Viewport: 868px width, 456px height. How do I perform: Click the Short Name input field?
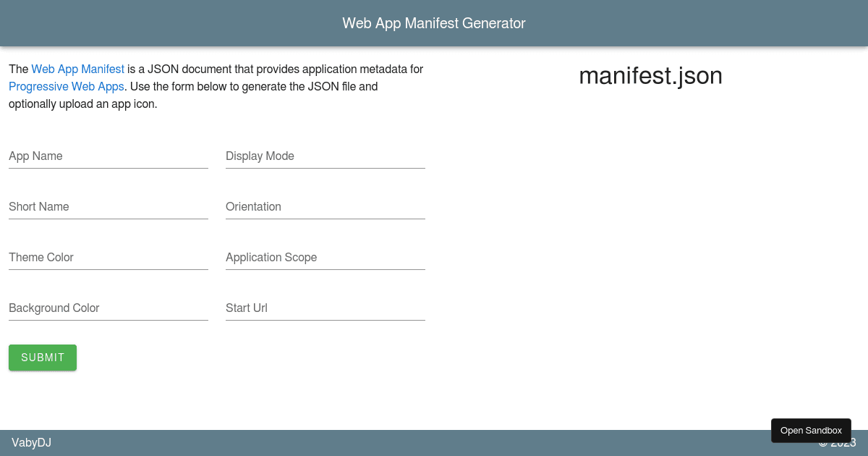click(108, 207)
